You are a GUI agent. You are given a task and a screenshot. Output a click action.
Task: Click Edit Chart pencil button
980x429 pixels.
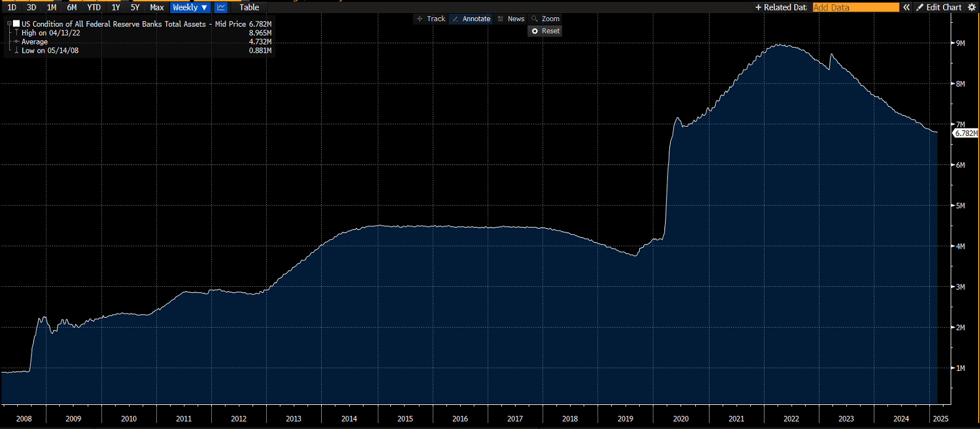939,7
